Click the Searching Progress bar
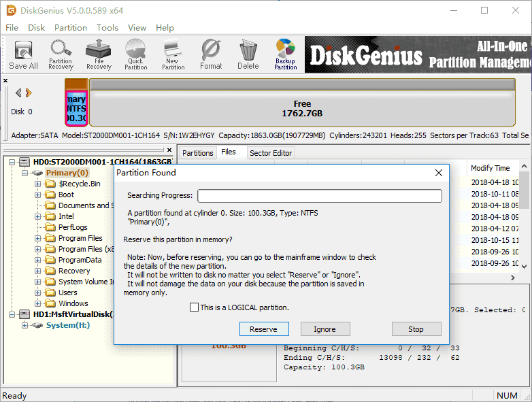Image resolution: width=532 pixels, height=402 pixels. point(320,196)
